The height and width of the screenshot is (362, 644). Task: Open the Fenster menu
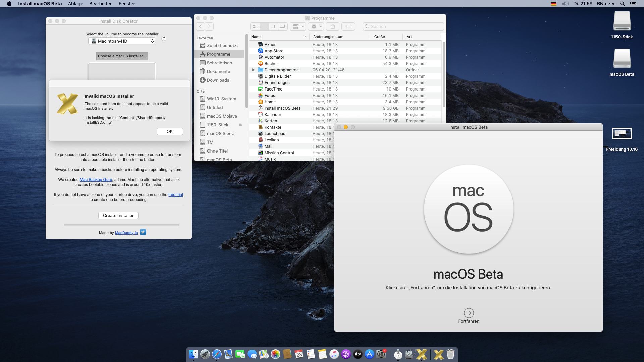click(127, 4)
